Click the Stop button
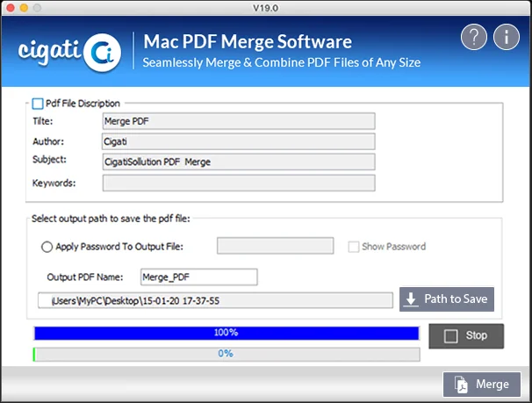The width and height of the screenshot is (532, 403). click(466, 335)
